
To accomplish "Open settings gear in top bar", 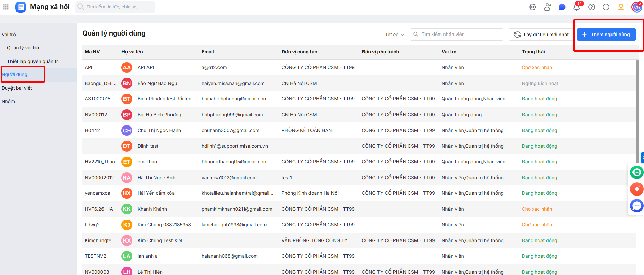I will pos(533,7).
